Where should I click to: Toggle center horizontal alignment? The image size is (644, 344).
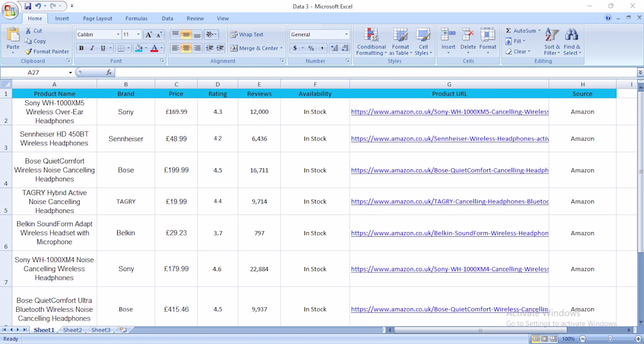(186, 48)
